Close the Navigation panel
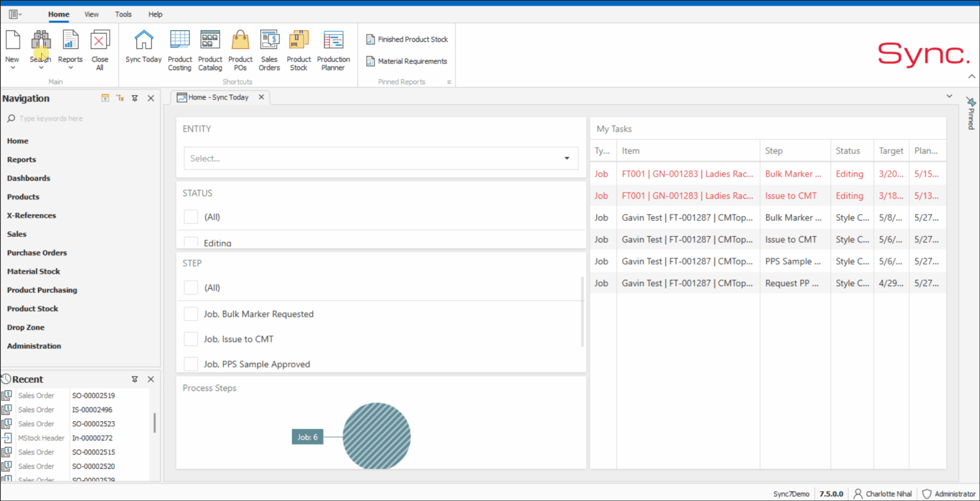The width and height of the screenshot is (980, 501). pos(151,98)
